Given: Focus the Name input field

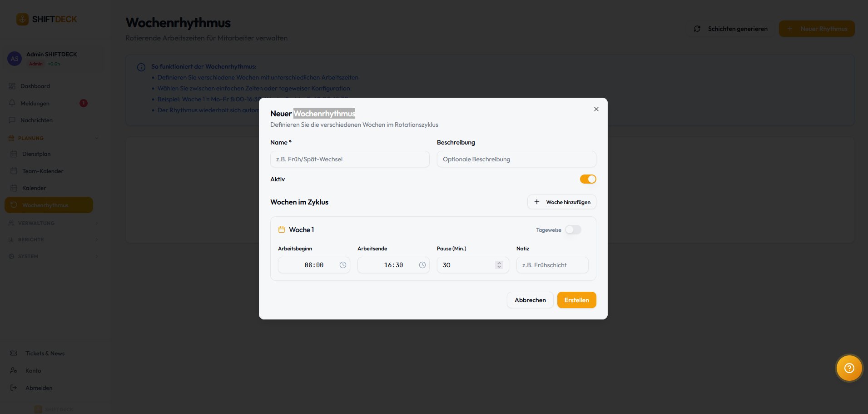Looking at the screenshot, I should (x=350, y=160).
